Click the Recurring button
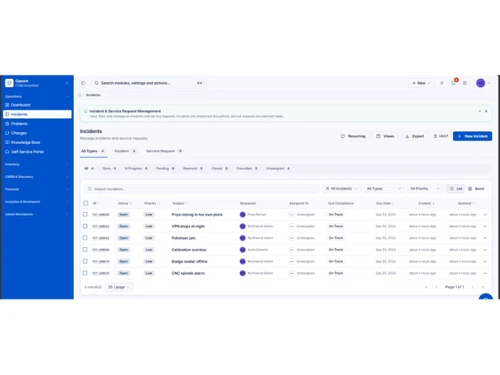This screenshot has width=500, height=375. [353, 136]
